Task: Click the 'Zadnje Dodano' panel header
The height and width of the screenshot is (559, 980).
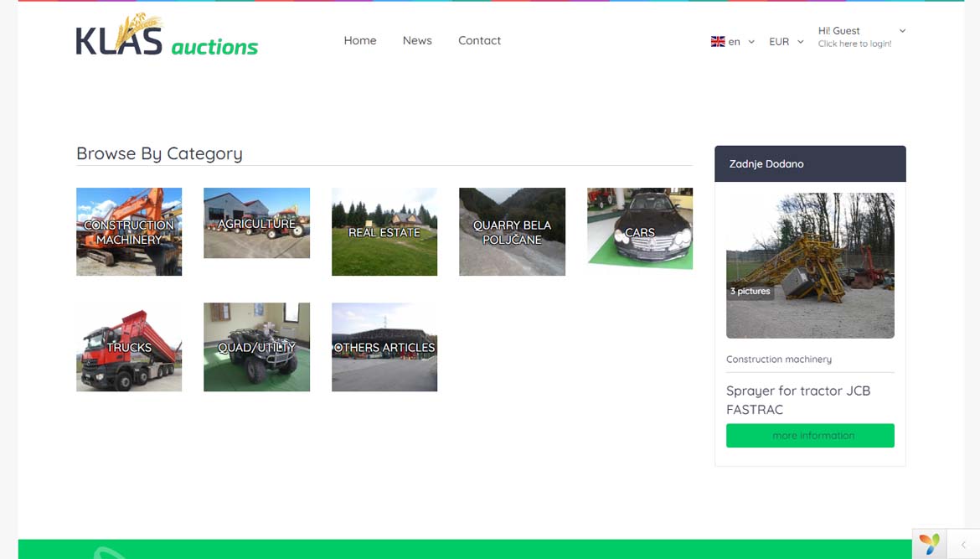Action: (810, 163)
